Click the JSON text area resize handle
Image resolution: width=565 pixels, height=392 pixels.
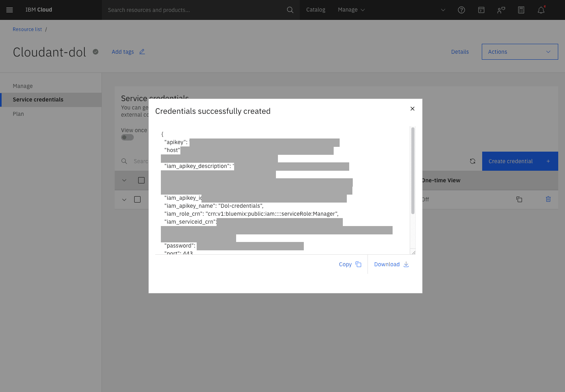tap(414, 252)
